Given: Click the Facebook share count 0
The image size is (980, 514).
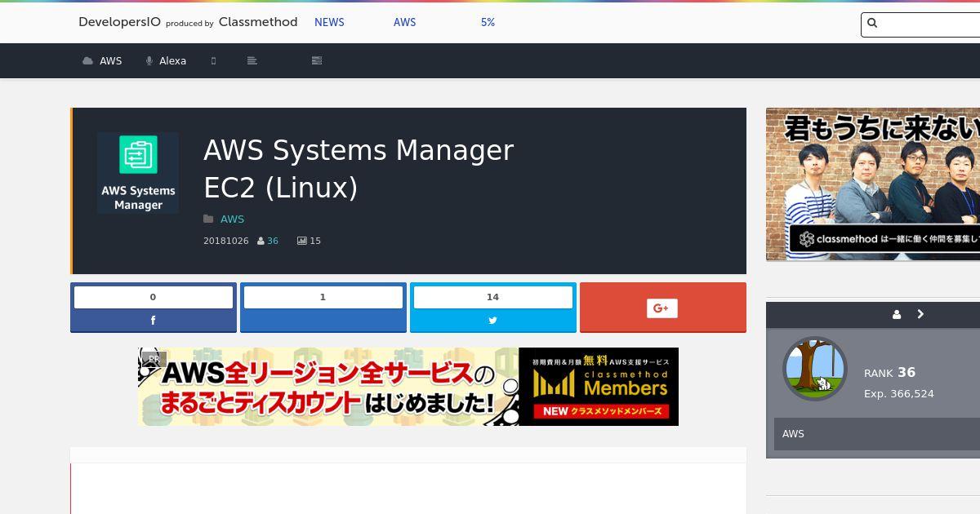Looking at the screenshot, I should coord(153,297).
